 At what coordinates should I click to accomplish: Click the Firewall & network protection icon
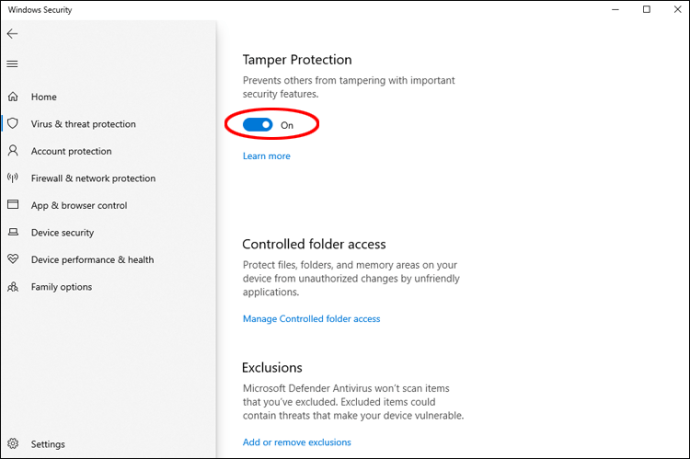coord(13,178)
